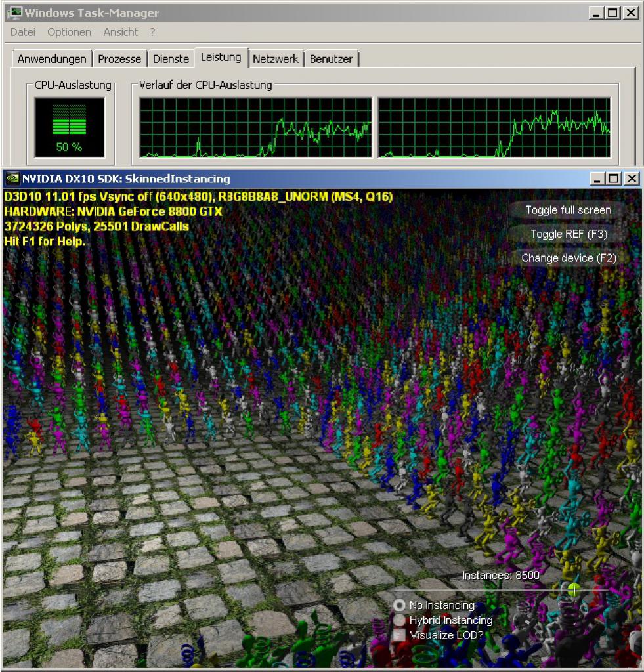The height and width of the screenshot is (672, 644).
Task: Open the Optionen menu
Action: point(69,32)
